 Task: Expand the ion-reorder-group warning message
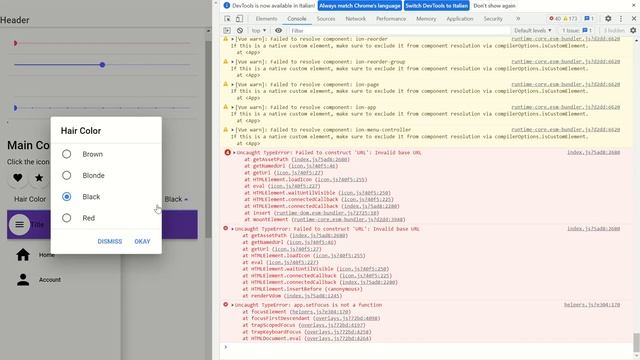pos(233,62)
